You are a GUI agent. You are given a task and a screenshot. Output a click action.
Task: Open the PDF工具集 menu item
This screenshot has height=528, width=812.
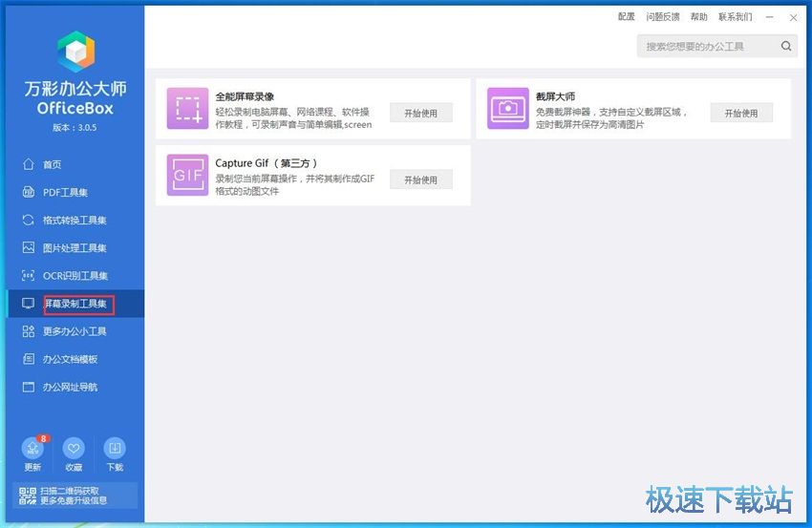[75, 192]
